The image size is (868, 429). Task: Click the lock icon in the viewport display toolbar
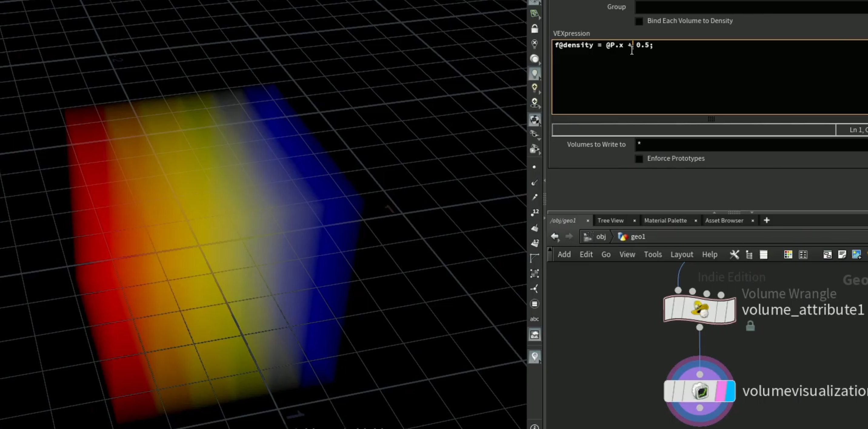(535, 29)
